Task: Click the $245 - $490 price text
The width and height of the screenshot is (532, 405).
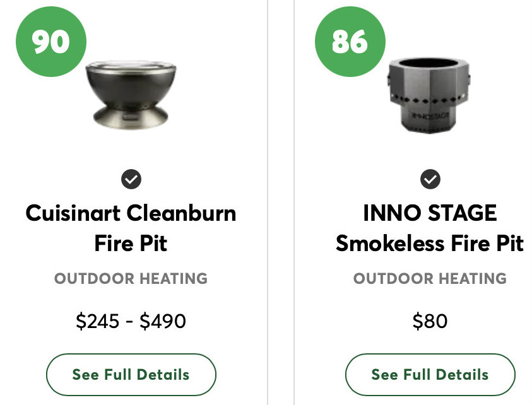Action: click(131, 322)
